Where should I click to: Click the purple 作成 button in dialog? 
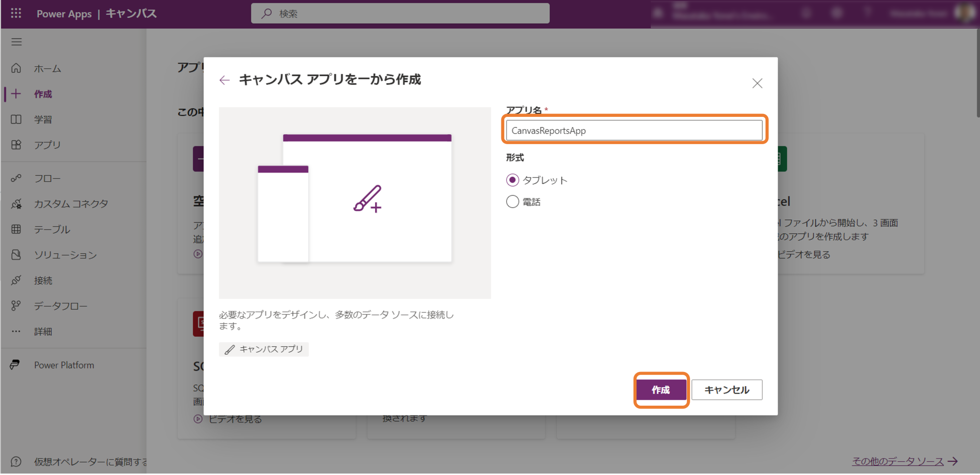pos(661,390)
